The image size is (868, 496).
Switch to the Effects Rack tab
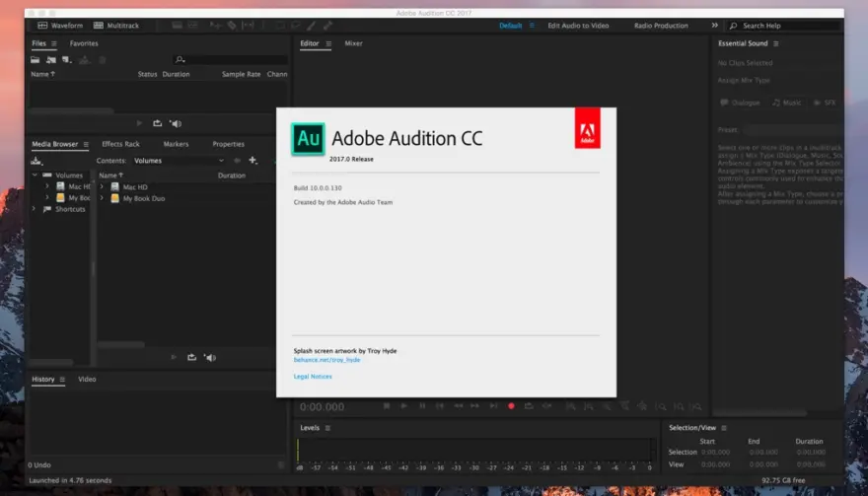(120, 144)
